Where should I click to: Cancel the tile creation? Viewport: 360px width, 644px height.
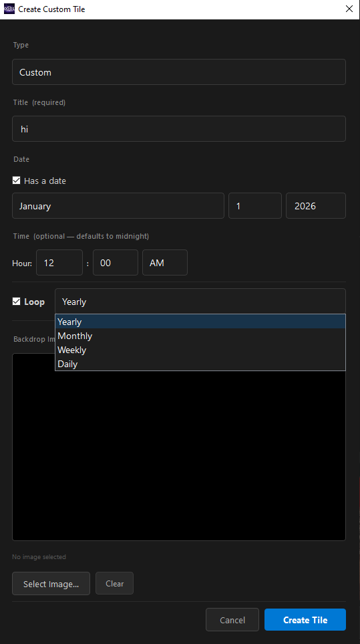click(232, 619)
